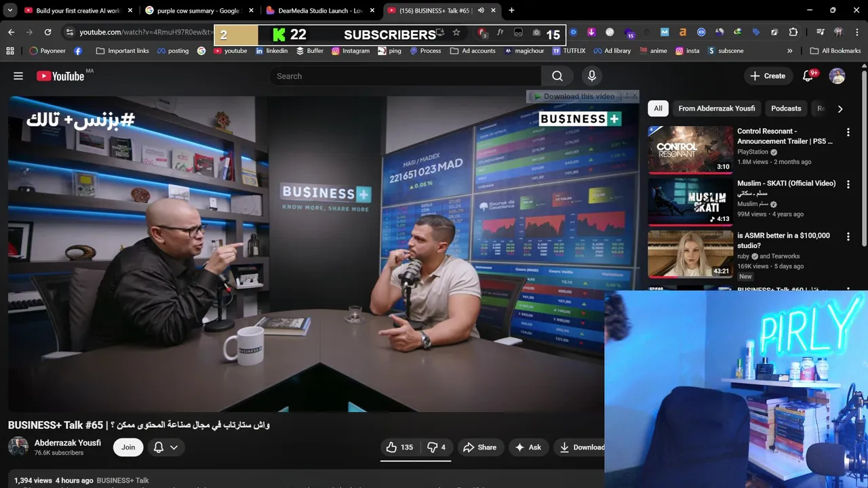Open the Chrome three-dot menu

coord(857,32)
